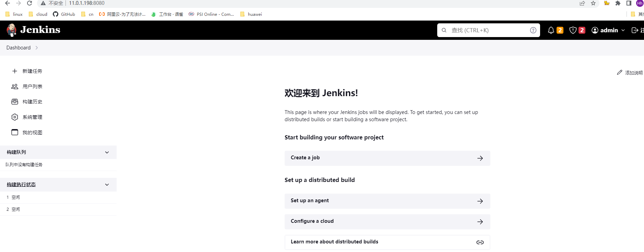This screenshot has height=252, width=644.
Task: Go to the Dashboard breadcrumb
Action: [19, 48]
